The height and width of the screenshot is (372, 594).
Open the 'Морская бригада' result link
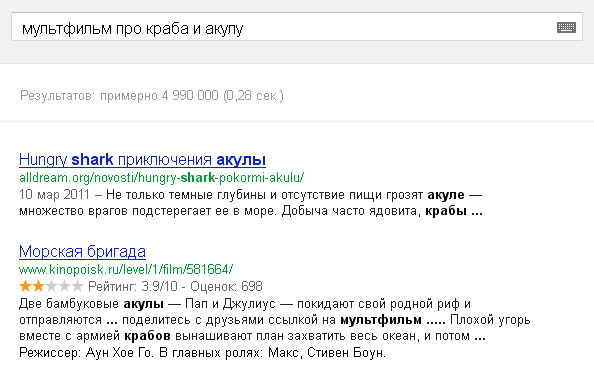pos(82,252)
